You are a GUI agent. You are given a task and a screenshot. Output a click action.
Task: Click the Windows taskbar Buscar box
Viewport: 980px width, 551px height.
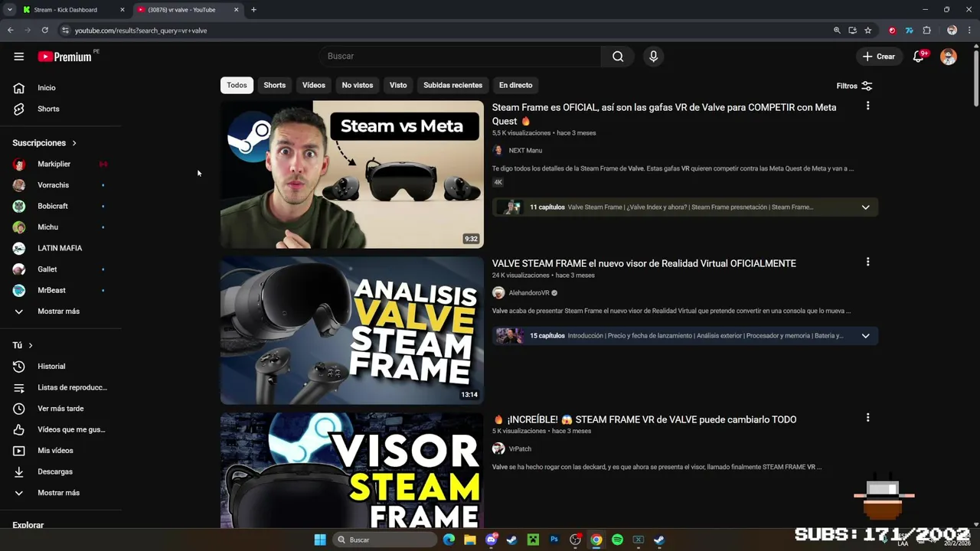pos(385,540)
